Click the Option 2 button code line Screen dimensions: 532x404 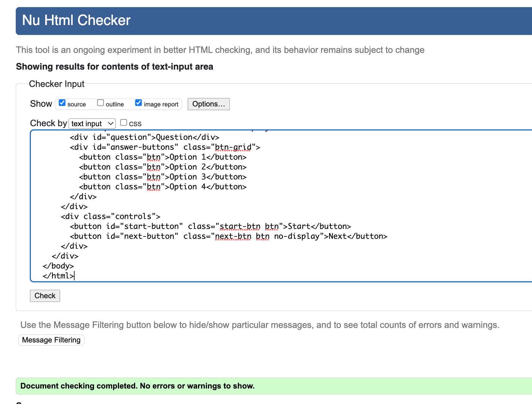(x=163, y=167)
